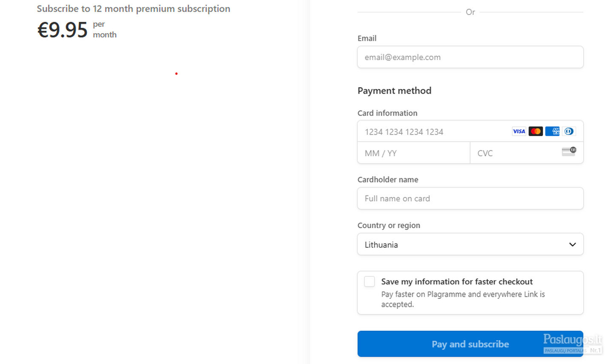
Task: Click the €9.95 price amount
Action: pos(63,30)
